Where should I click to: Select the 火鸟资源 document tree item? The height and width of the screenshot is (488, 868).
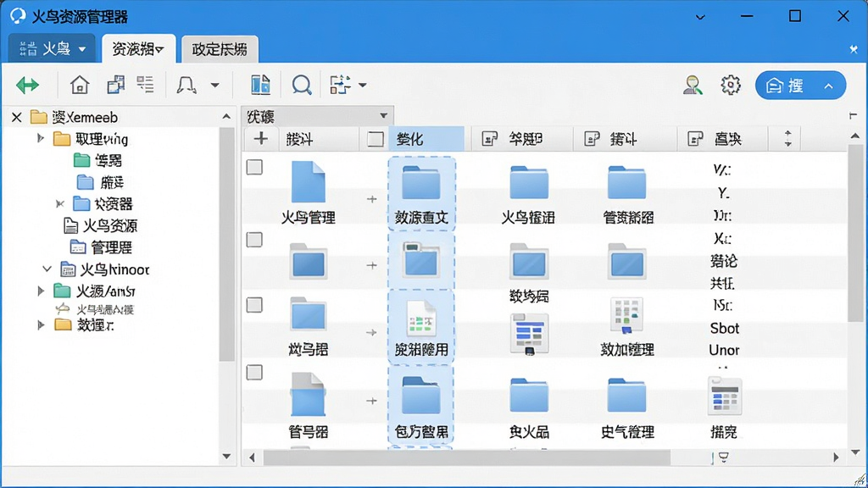click(101, 225)
